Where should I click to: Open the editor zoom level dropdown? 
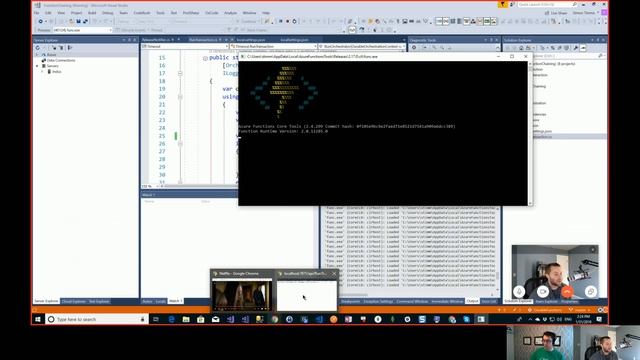[x=151, y=187]
